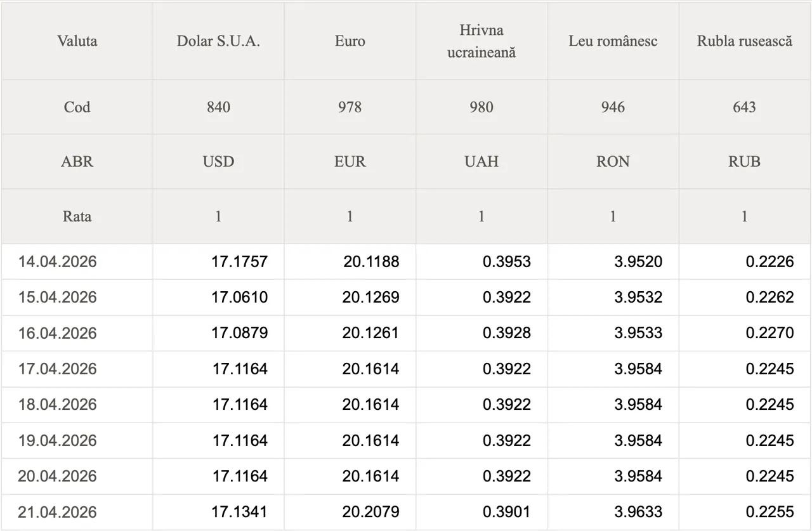
Task: Select the 14.04.2026 date row
Action: point(58,261)
